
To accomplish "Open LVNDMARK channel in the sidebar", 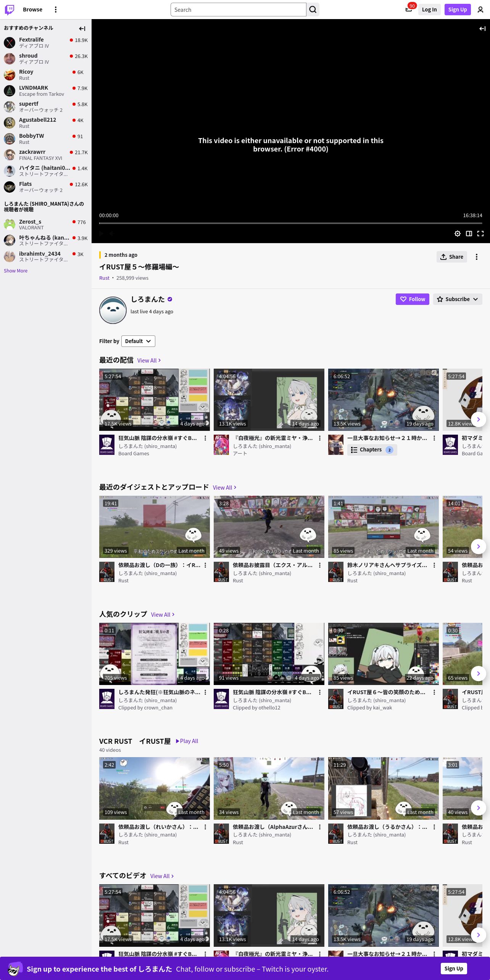I will pyautogui.click(x=46, y=90).
